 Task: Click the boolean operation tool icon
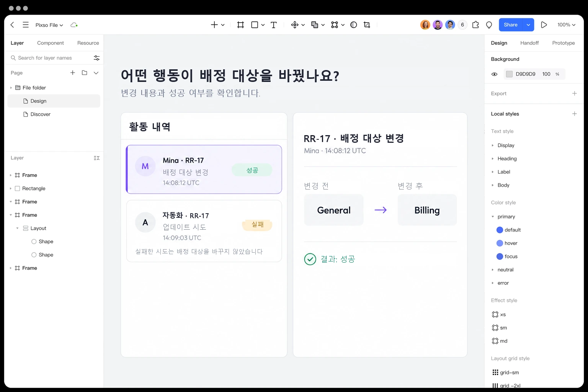(315, 25)
